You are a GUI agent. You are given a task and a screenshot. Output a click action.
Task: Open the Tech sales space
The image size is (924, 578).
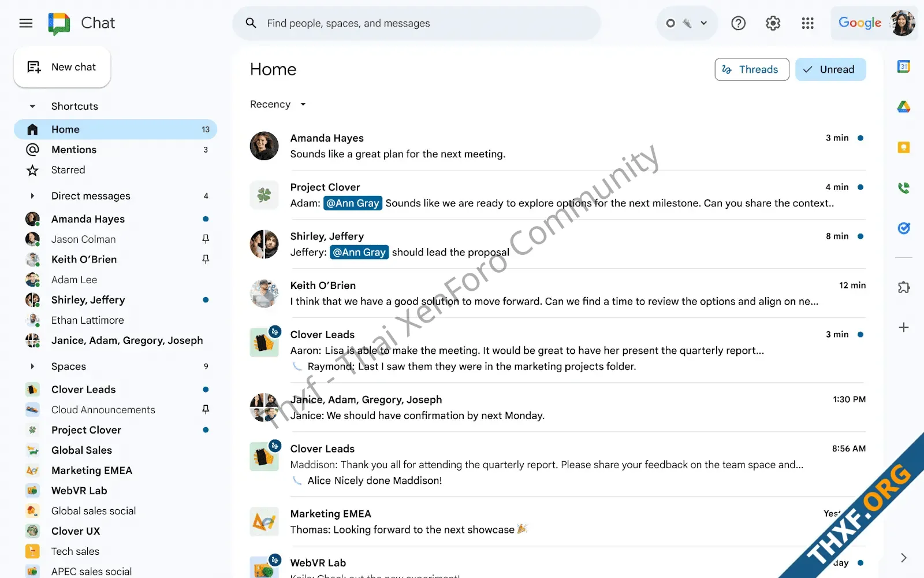pos(115,551)
